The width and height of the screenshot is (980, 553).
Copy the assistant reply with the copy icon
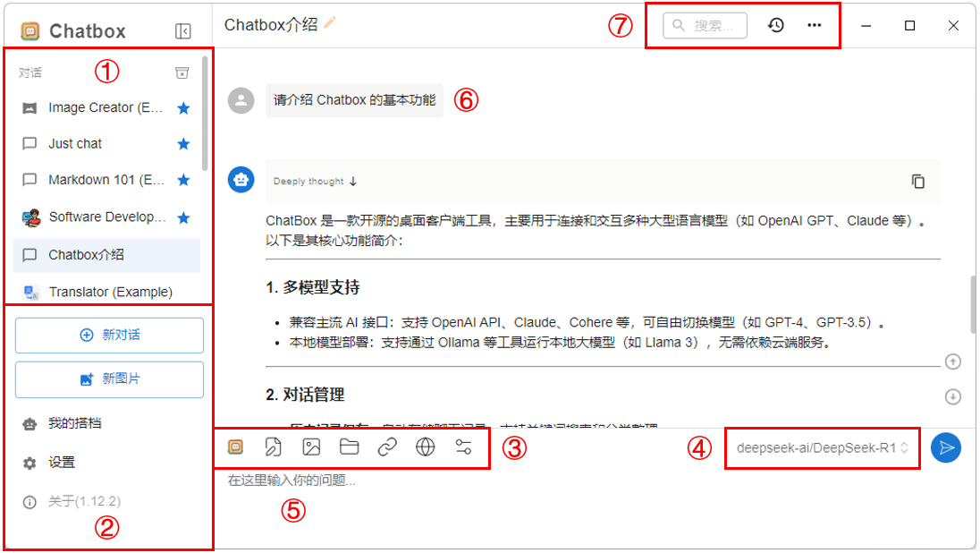917,182
